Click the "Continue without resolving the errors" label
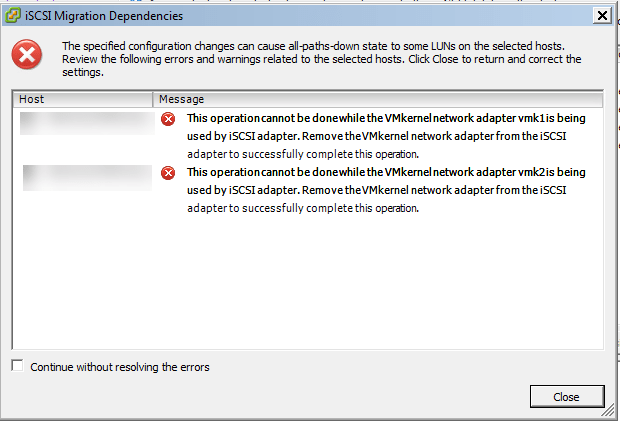This screenshot has height=421, width=620. pos(120,367)
